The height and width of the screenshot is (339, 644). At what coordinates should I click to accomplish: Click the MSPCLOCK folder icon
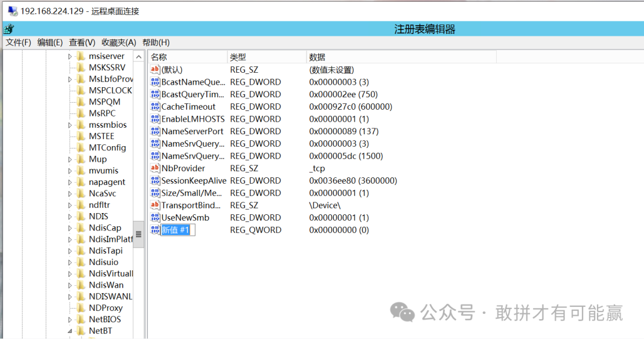click(x=80, y=91)
